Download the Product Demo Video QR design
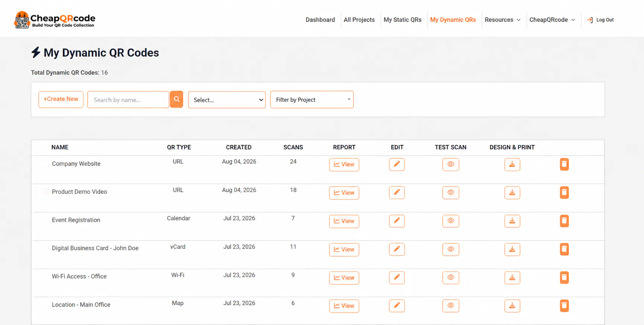The width and height of the screenshot is (644, 325). pyautogui.click(x=512, y=193)
